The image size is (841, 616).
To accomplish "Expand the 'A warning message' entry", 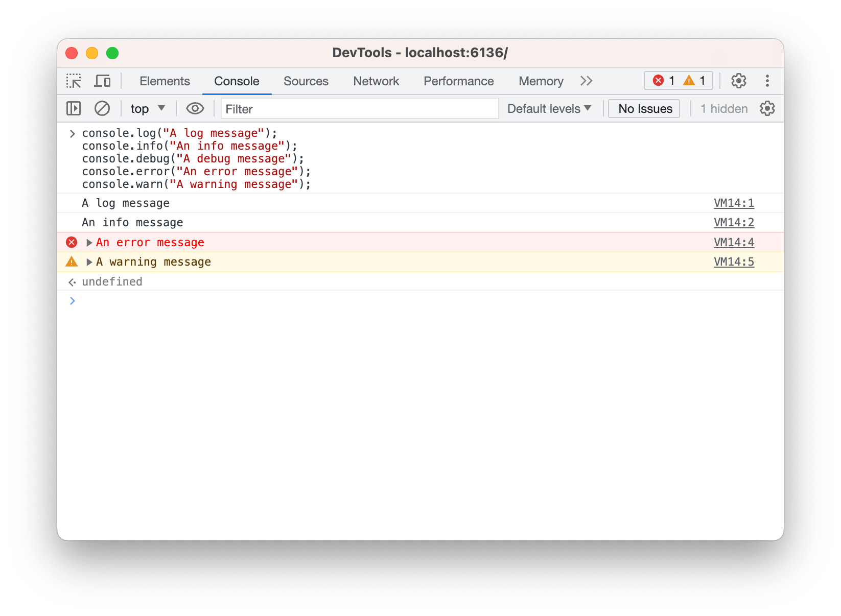I will coord(89,262).
